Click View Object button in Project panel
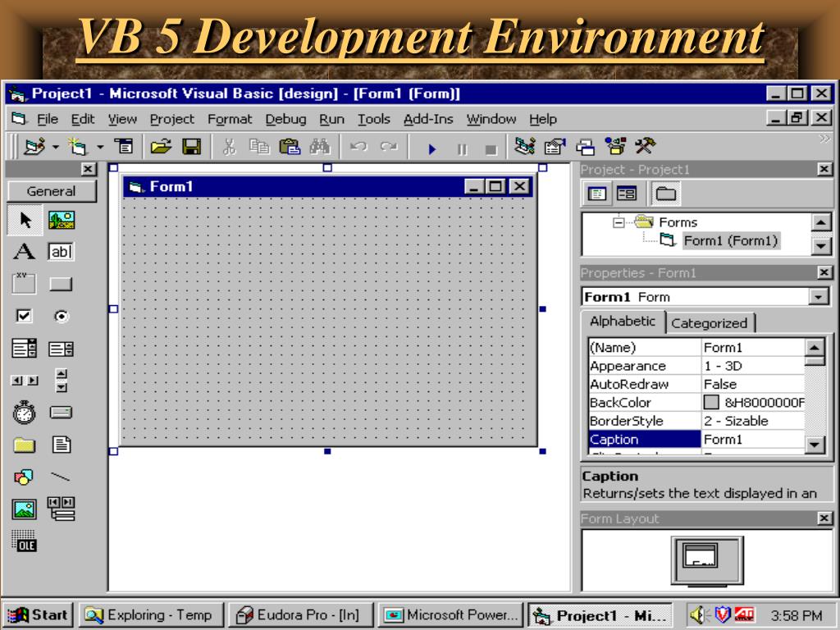Viewport: 840px width, 630px height. 626,194
